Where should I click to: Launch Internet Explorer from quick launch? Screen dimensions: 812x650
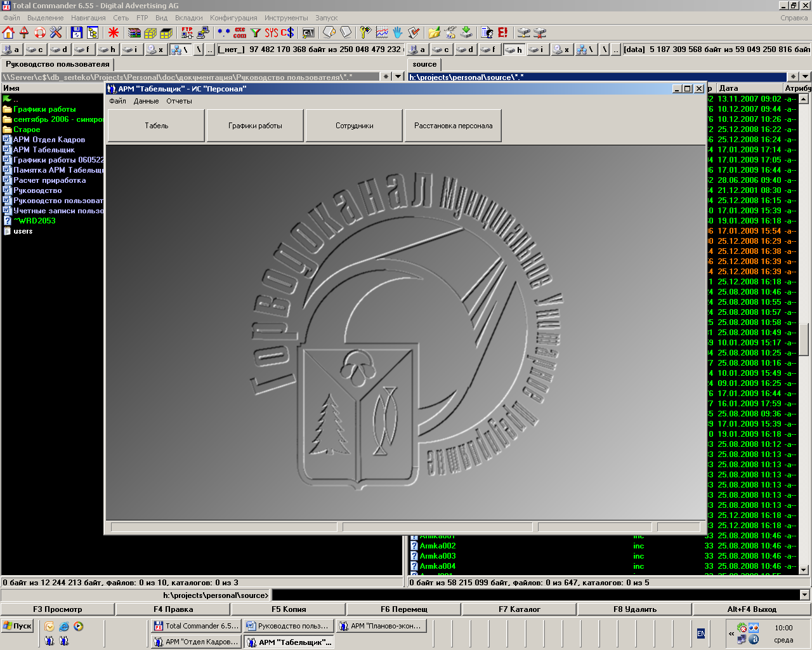point(64,627)
